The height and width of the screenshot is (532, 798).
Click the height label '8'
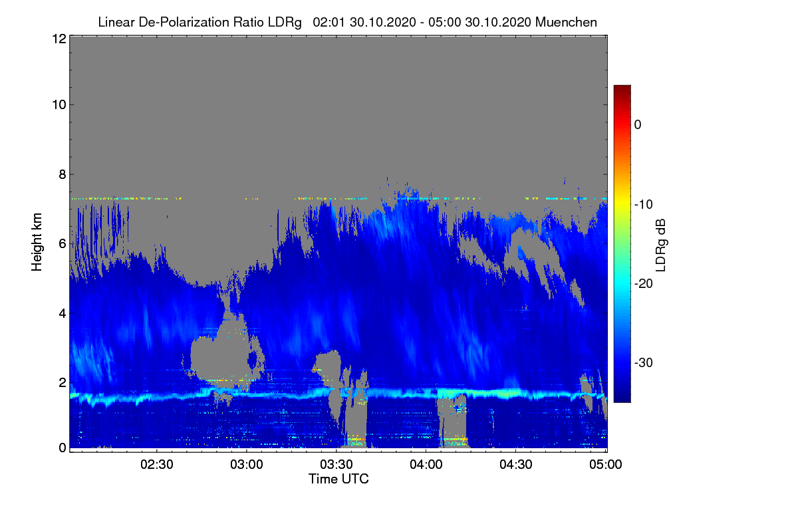pyautogui.click(x=62, y=174)
